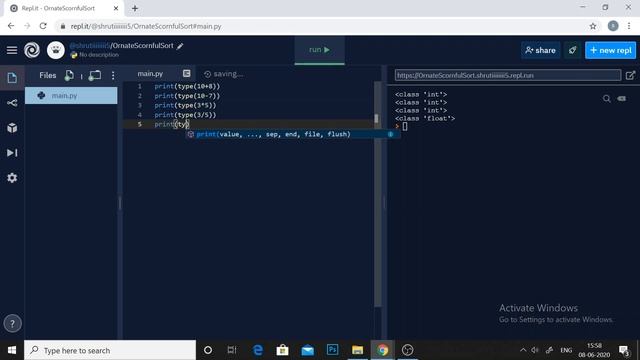Click the ENG language indicator
Screen dimensions: 640x360
pyautogui.click(x=566, y=350)
